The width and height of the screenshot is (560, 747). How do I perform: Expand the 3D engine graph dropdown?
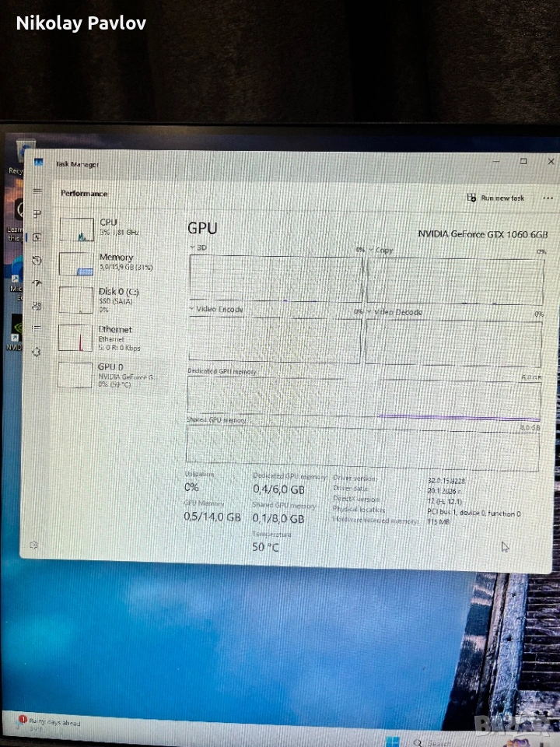(193, 247)
